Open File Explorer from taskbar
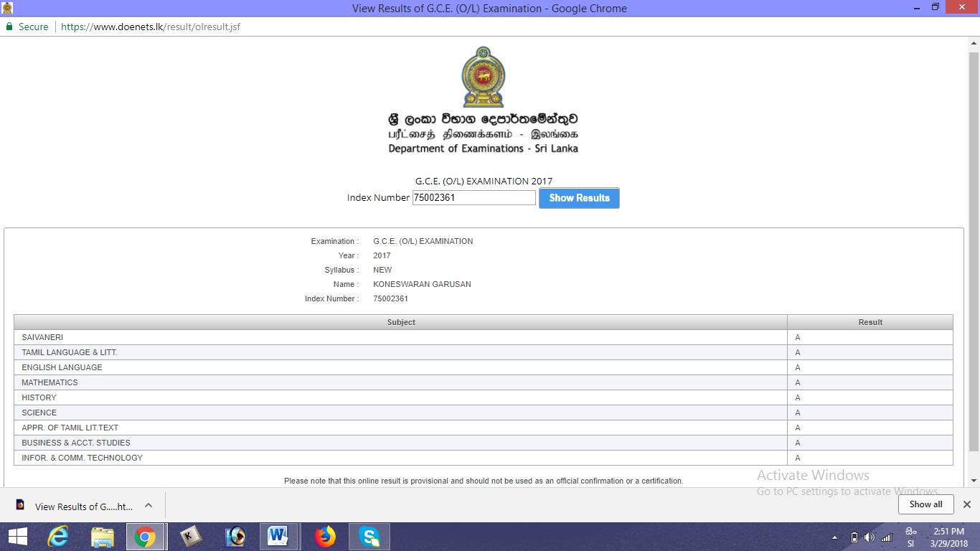Image resolution: width=980 pixels, height=551 pixels. click(103, 537)
